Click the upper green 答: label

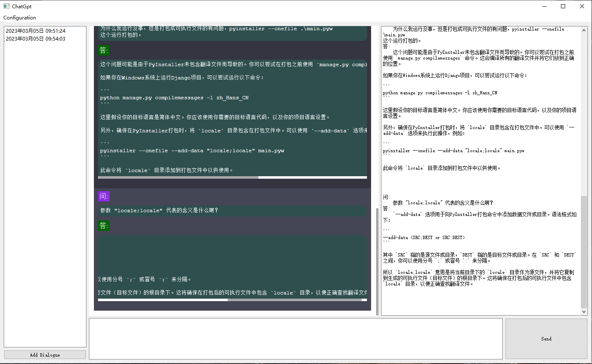104,50
